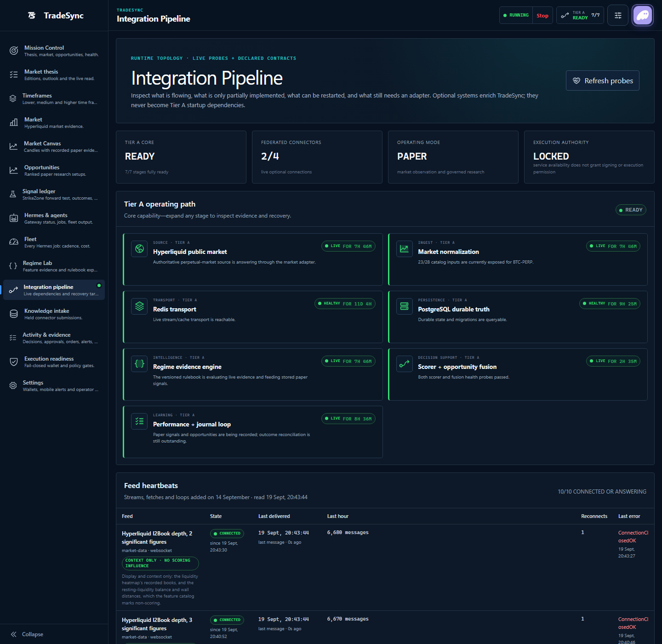Expand Performance + journal loop stage
Viewport: 662px width, 644px height.
(x=253, y=432)
